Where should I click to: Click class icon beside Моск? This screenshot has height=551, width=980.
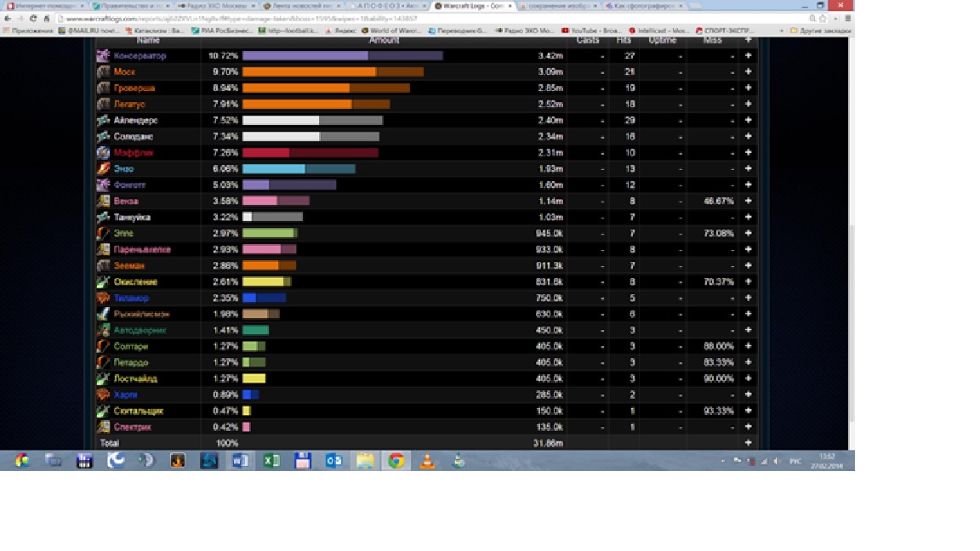(x=103, y=71)
